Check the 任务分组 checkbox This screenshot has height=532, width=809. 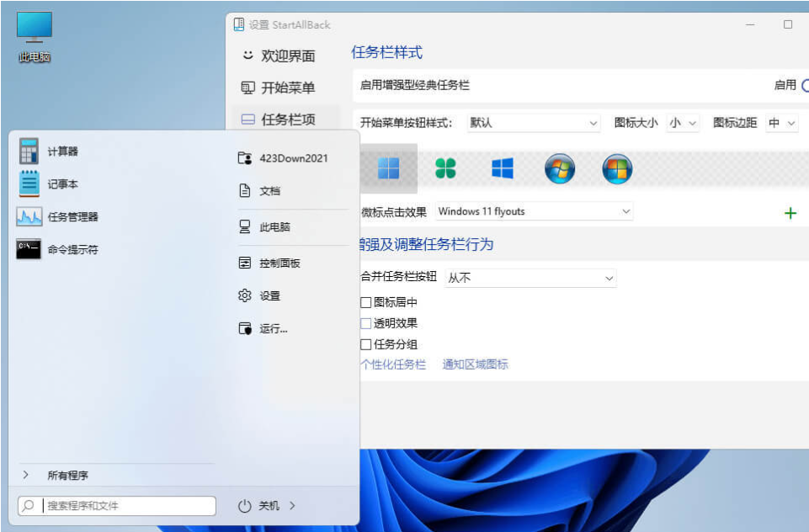[366, 344]
